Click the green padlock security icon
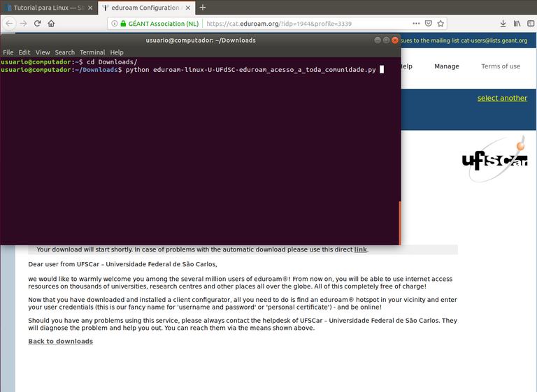 [123, 23]
